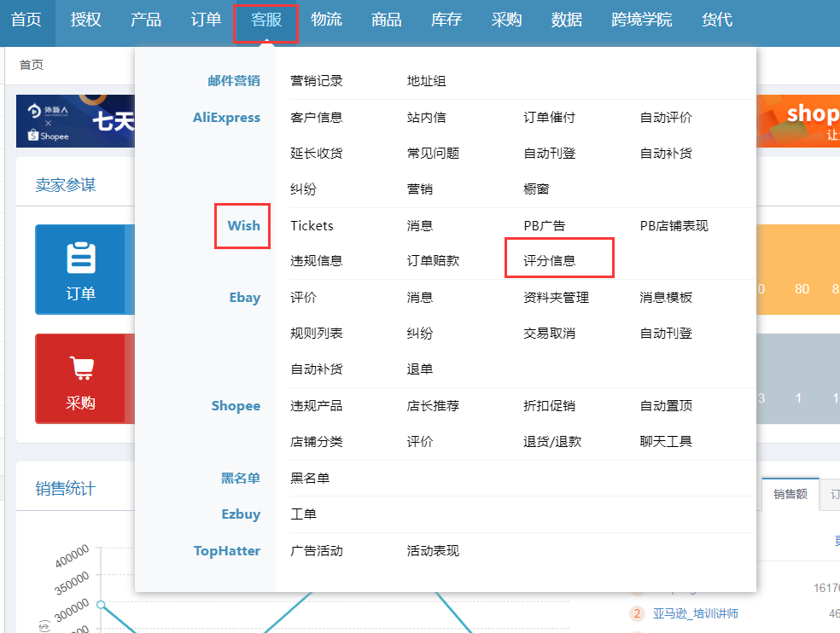Open Wish Tickets
This screenshot has height=633, width=840.
point(312,225)
